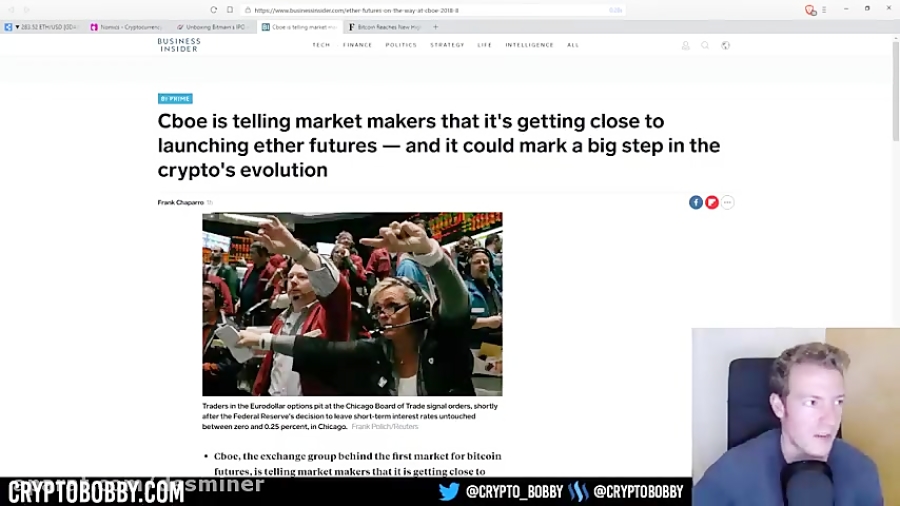The width and height of the screenshot is (900, 506).
Task: Click the photo credit Frank Polich/Reuters
Action: click(385, 427)
